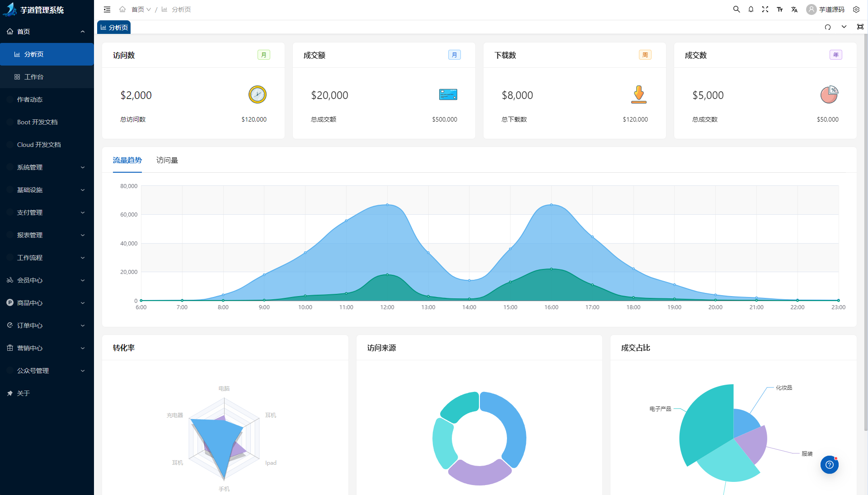
Task: Open the blue help floating button
Action: click(x=829, y=464)
